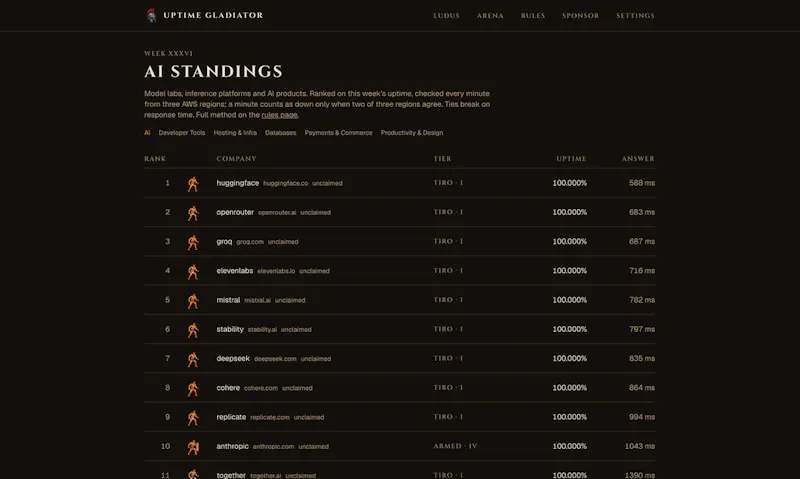
Task: Click the 1043 ms answer time
Action: 640,446
